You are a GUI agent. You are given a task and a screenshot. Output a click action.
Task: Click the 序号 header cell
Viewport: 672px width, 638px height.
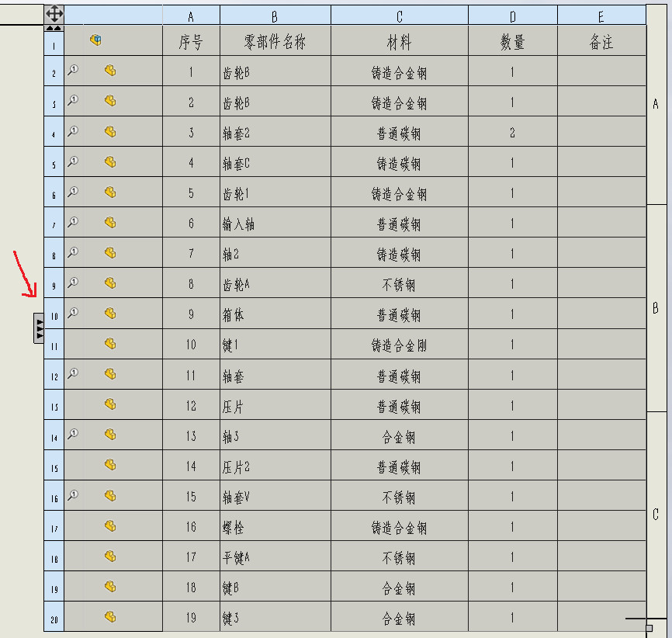click(191, 40)
